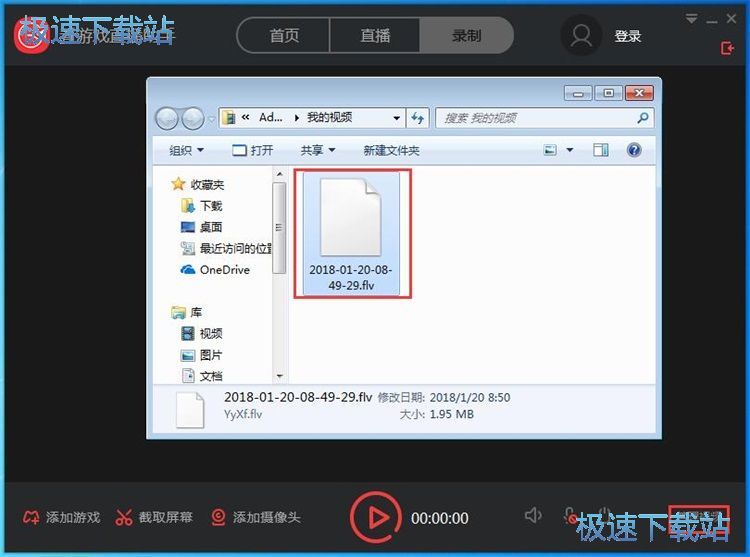Click the Explorer back arrow button

point(167,118)
